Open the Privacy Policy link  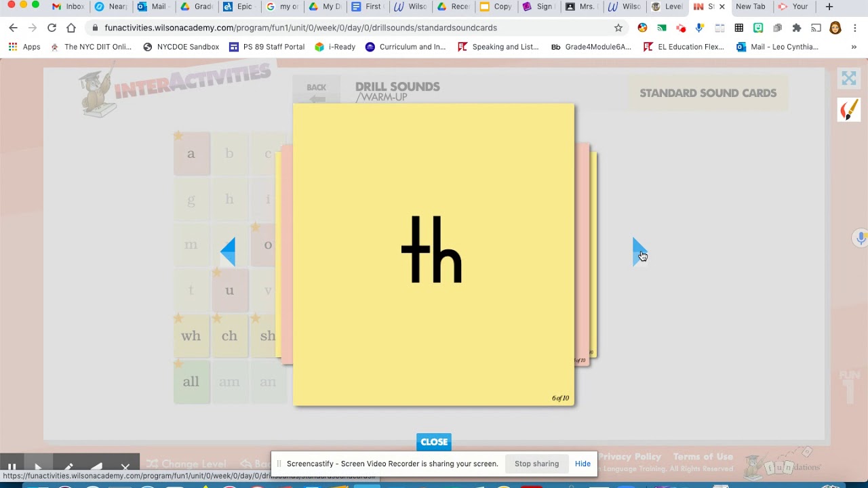629,457
